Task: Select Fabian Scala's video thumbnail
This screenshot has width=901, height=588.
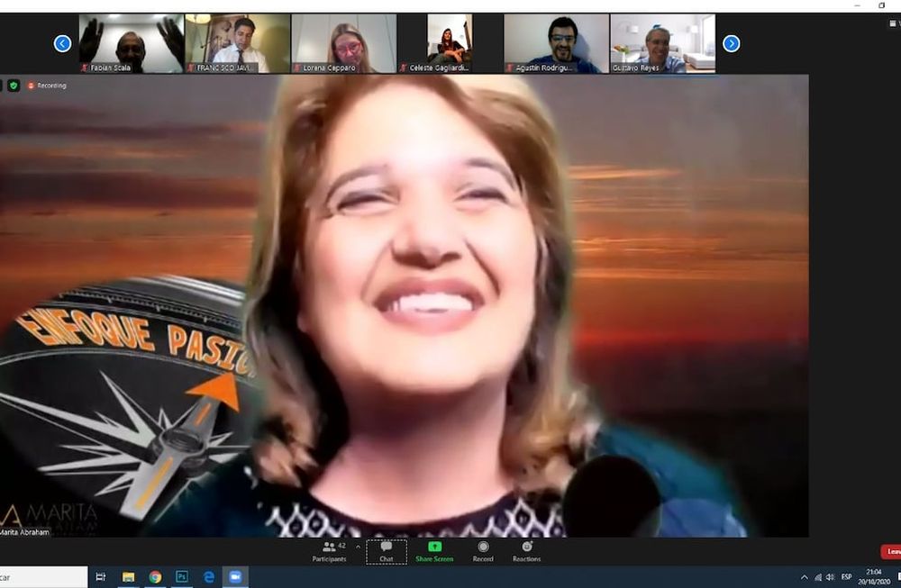Action: (x=132, y=43)
